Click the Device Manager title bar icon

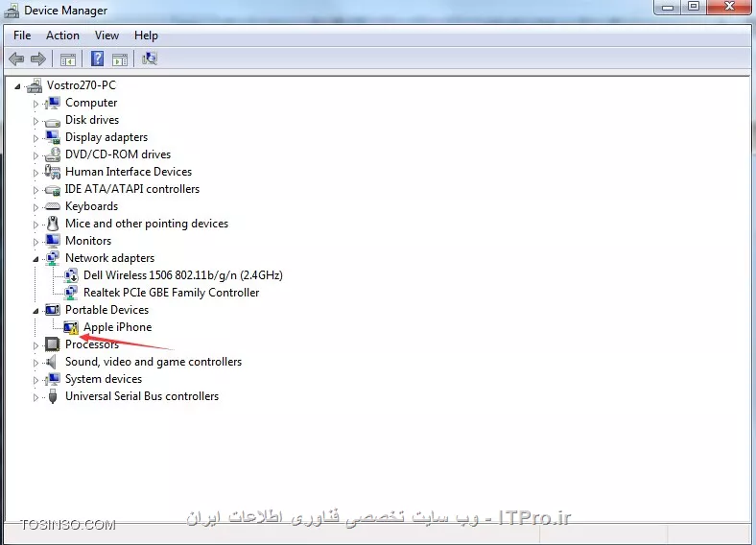12,11
